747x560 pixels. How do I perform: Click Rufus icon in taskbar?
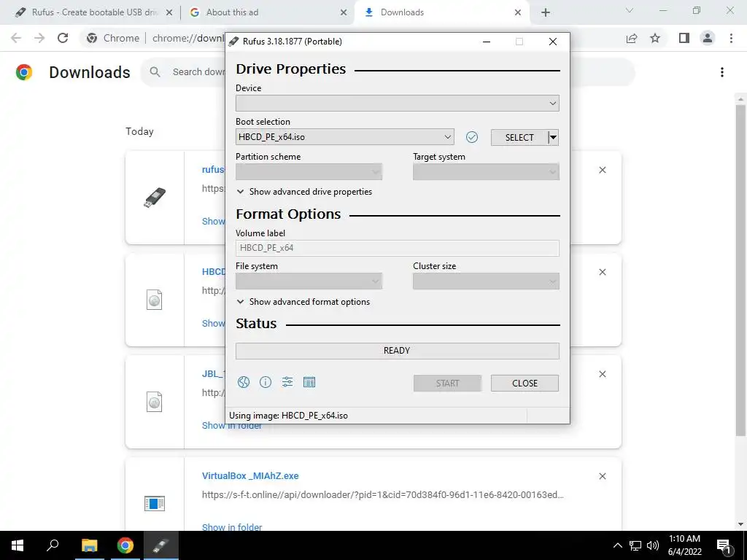(x=160, y=545)
